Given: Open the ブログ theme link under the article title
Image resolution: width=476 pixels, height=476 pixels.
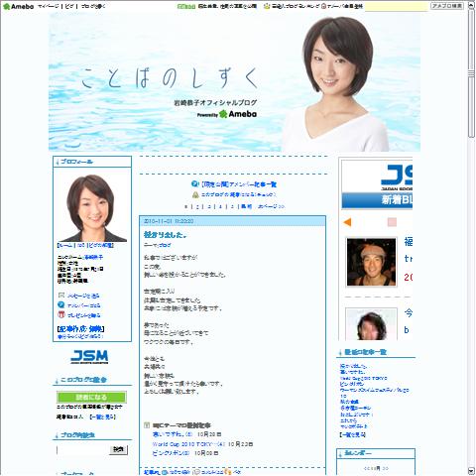Looking at the screenshot, I should coord(165,245).
